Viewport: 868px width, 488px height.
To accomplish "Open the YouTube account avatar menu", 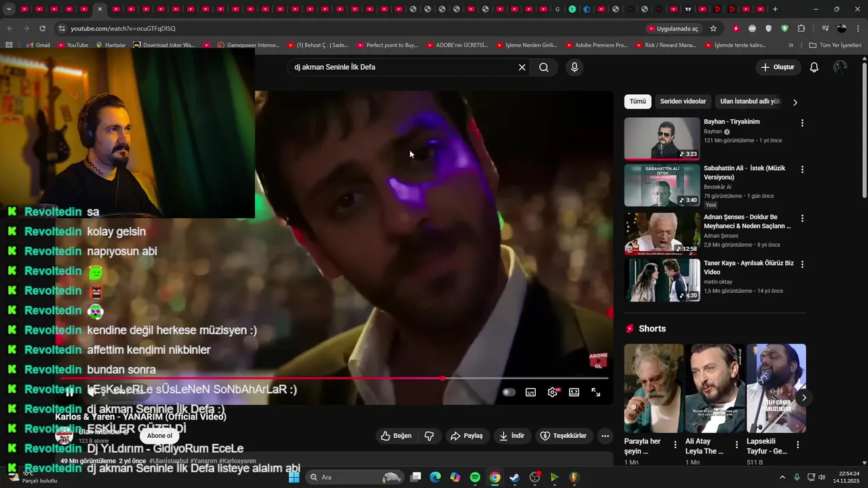I will tap(840, 67).
